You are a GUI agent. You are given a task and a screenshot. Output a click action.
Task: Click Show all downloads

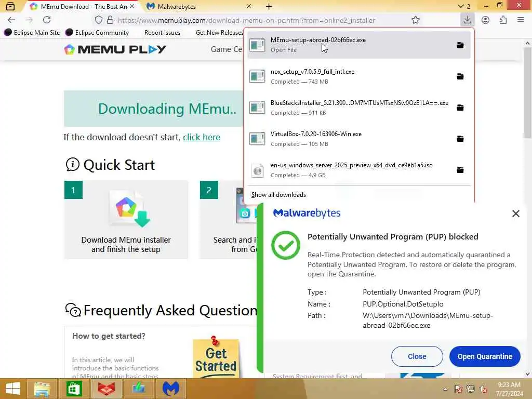(278, 195)
